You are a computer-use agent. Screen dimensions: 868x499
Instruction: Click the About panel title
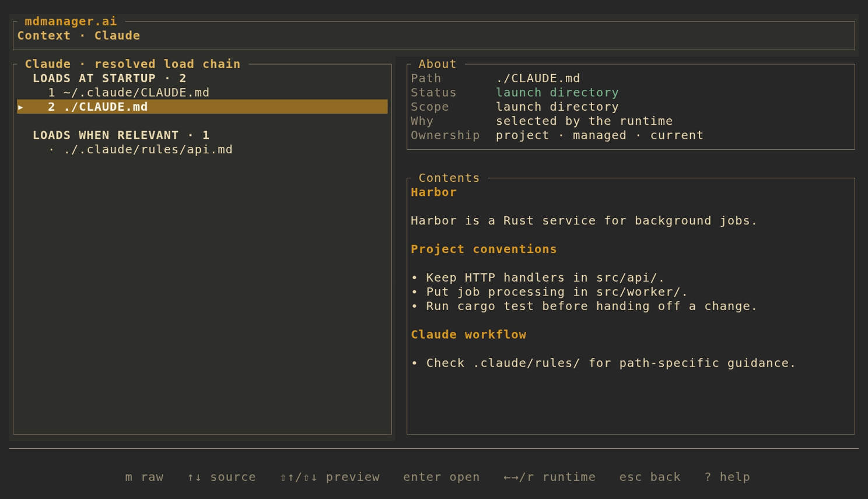(437, 64)
